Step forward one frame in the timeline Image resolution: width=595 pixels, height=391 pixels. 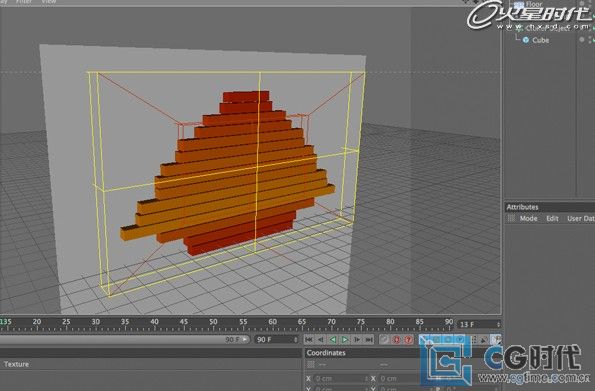(x=357, y=339)
